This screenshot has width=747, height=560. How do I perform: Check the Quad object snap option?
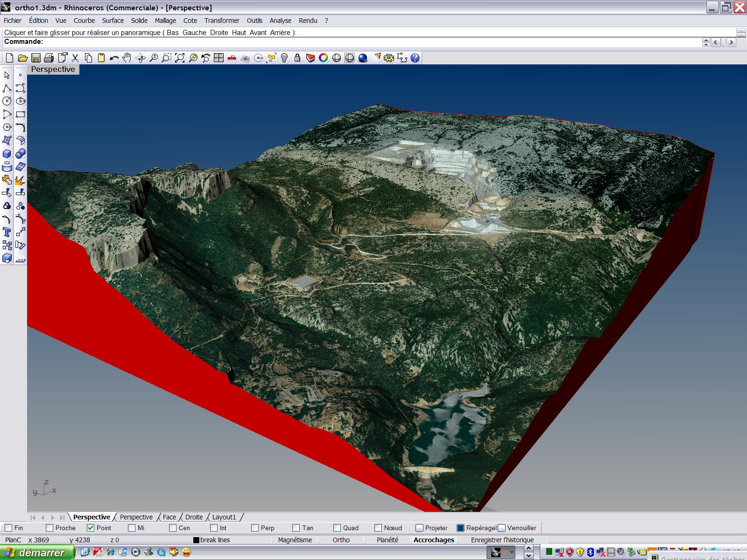[x=337, y=528]
